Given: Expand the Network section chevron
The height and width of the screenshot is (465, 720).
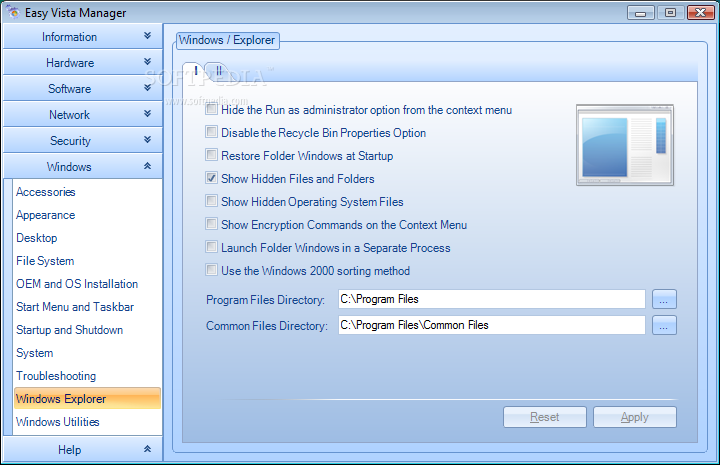Looking at the screenshot, I should point(147,113).
